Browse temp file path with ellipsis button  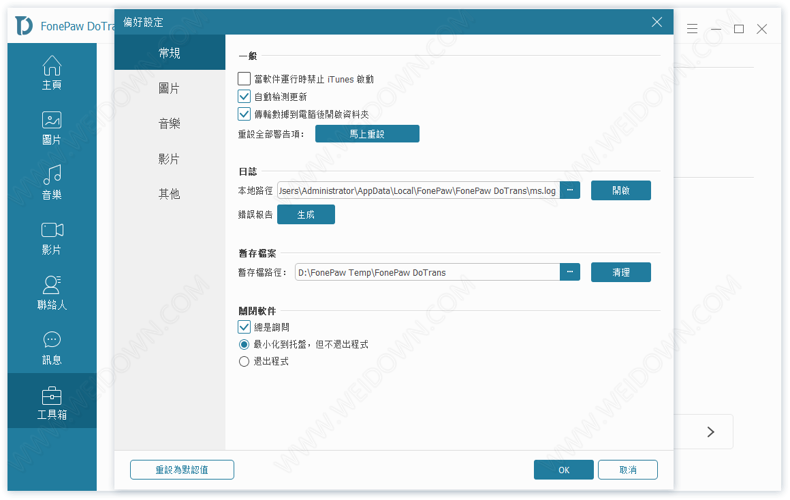pyautogui.click(x=570, y=272)
